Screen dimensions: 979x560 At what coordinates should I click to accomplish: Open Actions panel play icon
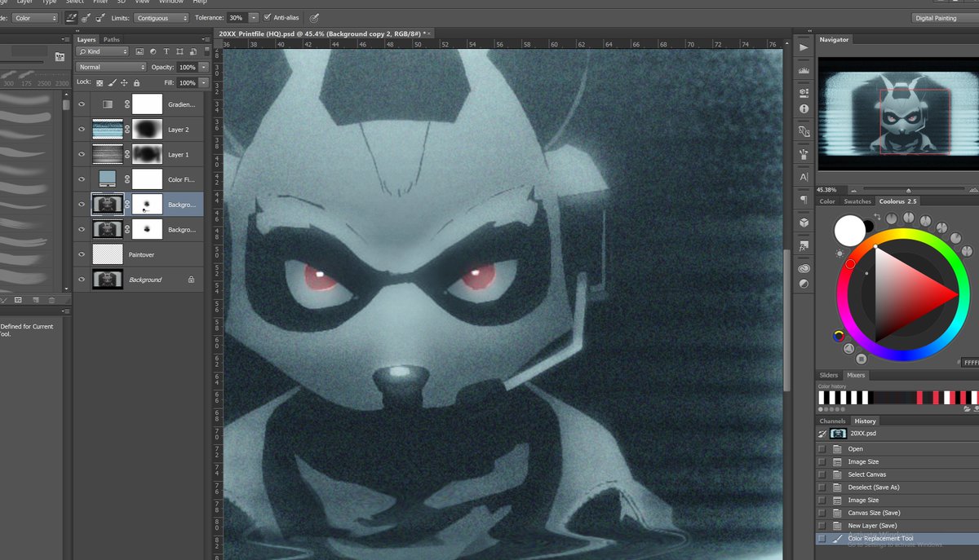[804, 47]
